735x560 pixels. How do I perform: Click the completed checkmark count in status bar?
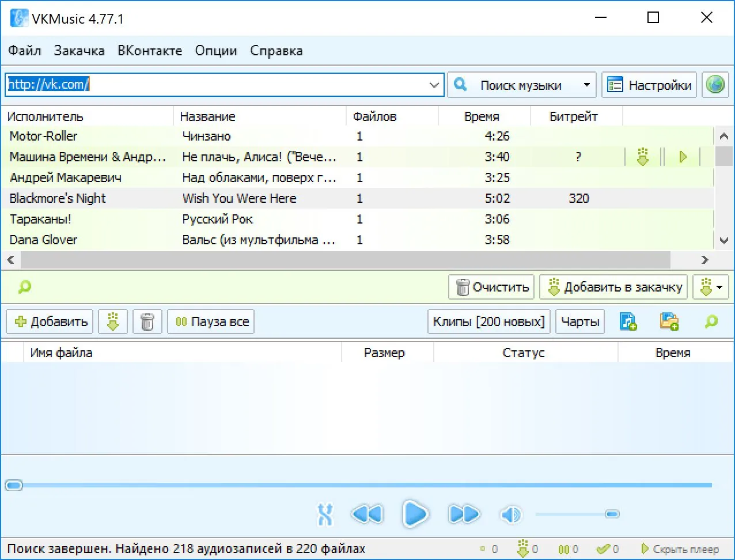608,549
